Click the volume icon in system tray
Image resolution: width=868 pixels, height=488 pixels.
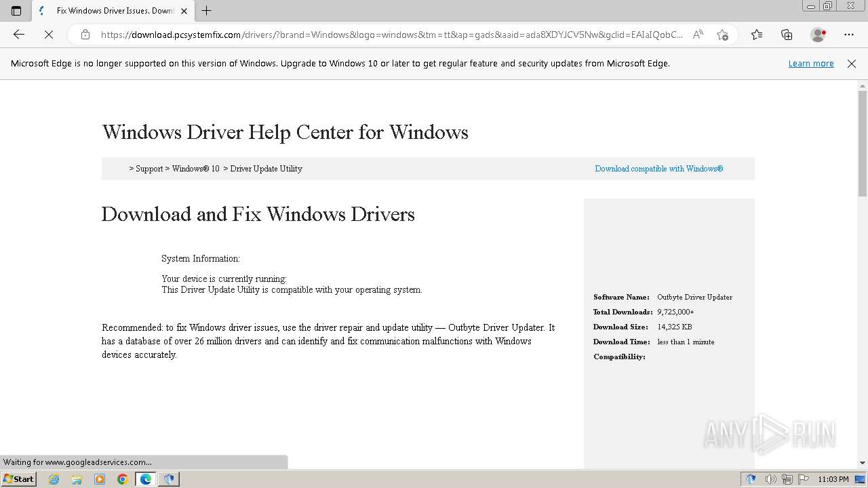pyautogui.click(x=770, y=479)
